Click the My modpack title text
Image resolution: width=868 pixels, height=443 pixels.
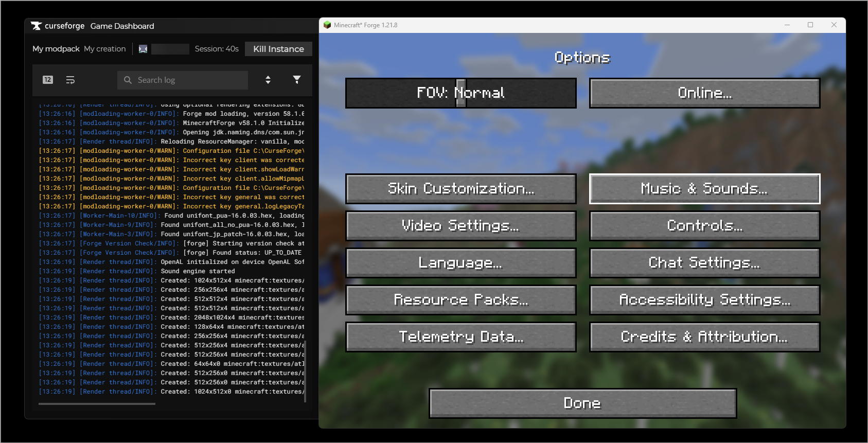(x=56, y=49)
